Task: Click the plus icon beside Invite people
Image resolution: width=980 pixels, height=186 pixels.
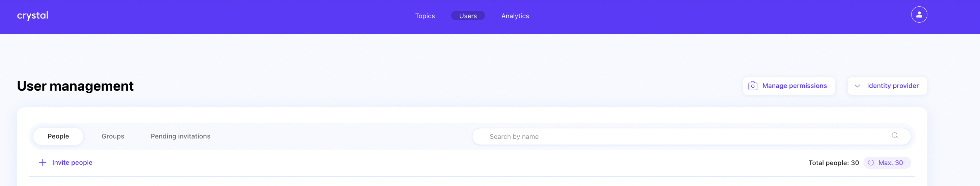Action: coord(42,163)
